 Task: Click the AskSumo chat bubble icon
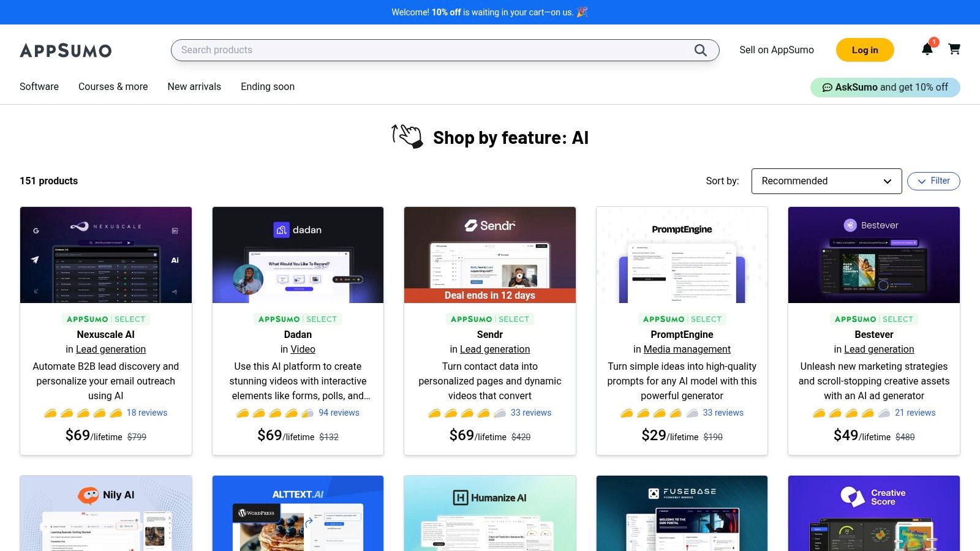click(x=828, y=87)
